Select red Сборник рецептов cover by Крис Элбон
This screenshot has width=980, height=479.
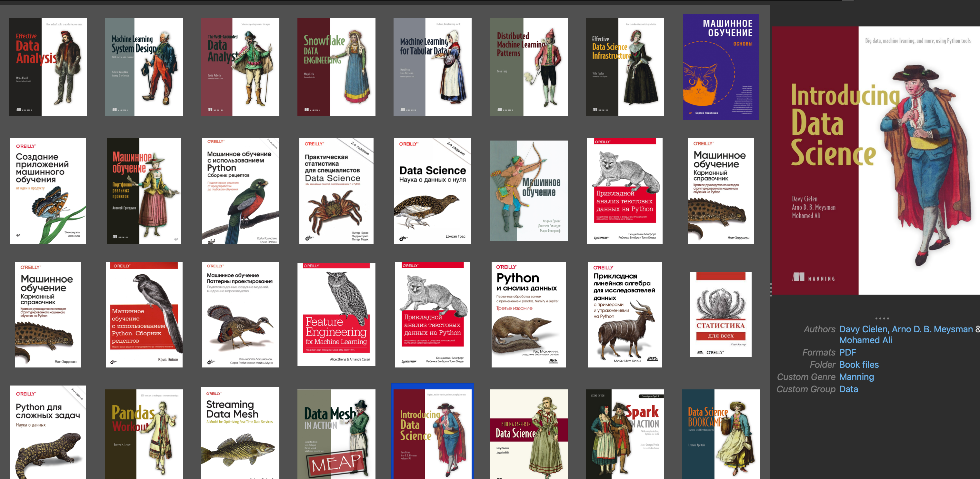click(x=144, y=314)
